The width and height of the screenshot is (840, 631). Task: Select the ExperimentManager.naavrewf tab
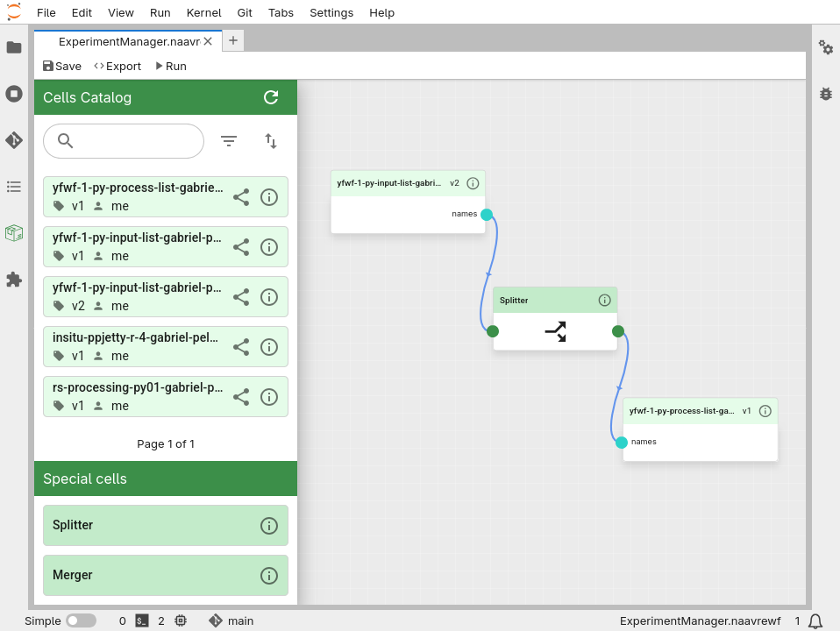[127, 41]
